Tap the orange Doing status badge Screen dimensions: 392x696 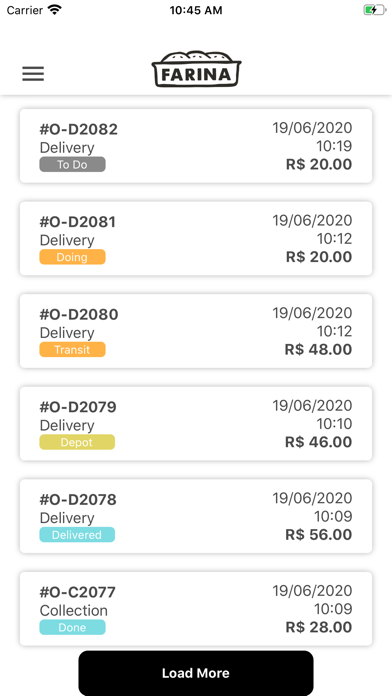(x=72, y=257)
